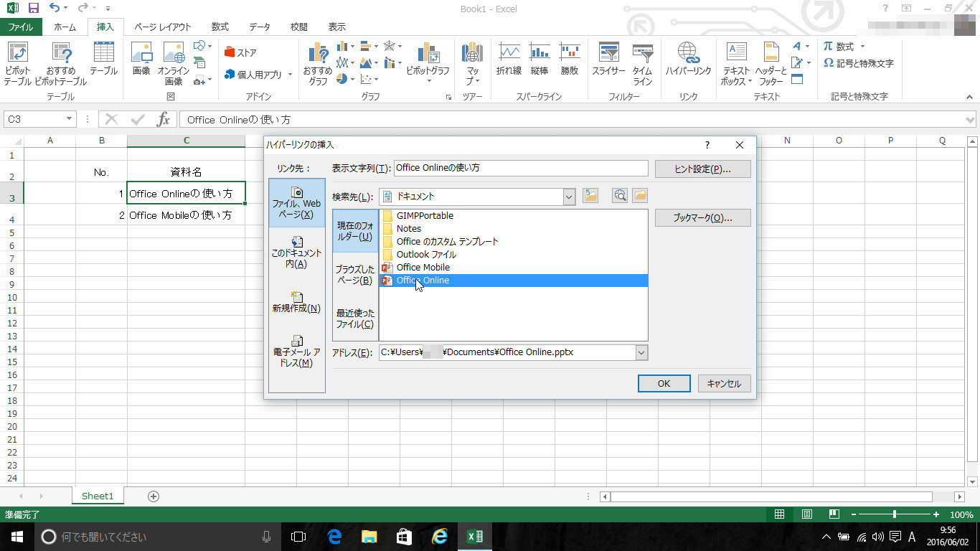Open the Name Box dropdown arrow
Image resolution: width=980 pixels, height=551 pixels.
pyautogui.click(x=69, y=119)
